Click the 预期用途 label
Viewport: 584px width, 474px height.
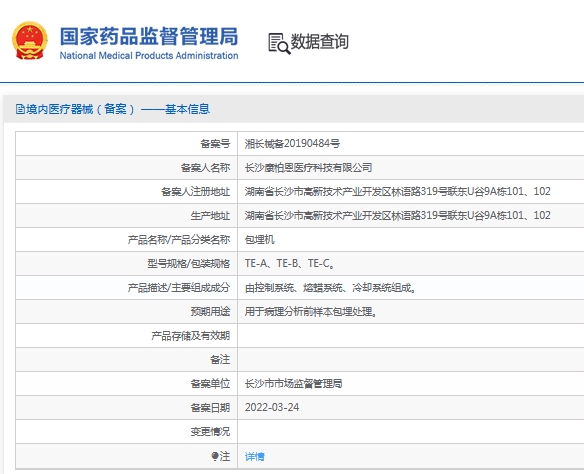[210, 311]
